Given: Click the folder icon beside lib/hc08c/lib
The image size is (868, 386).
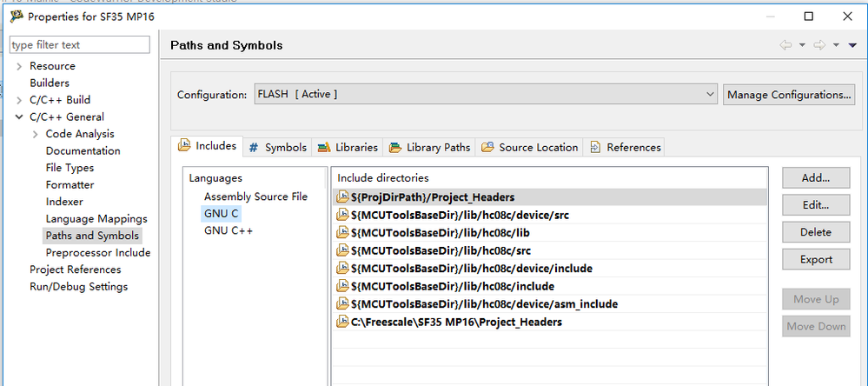Looking at the screenshot, I should point(342,233).
